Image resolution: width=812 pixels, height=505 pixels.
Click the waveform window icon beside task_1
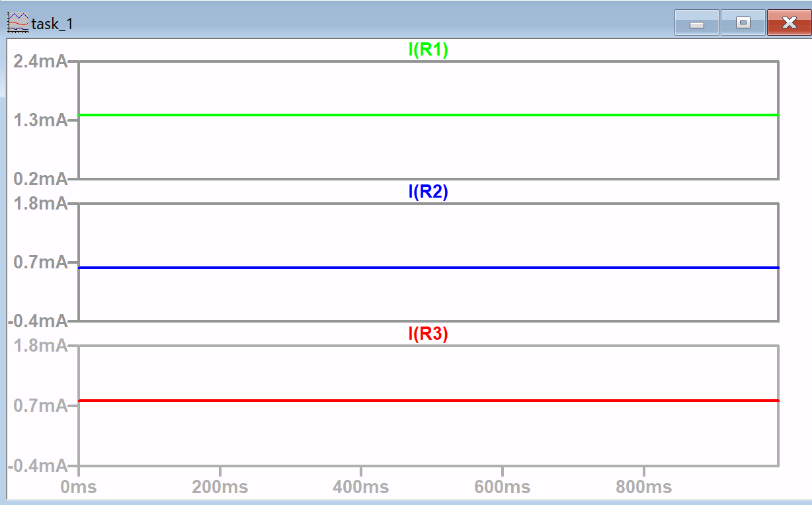tap(17, 23)
